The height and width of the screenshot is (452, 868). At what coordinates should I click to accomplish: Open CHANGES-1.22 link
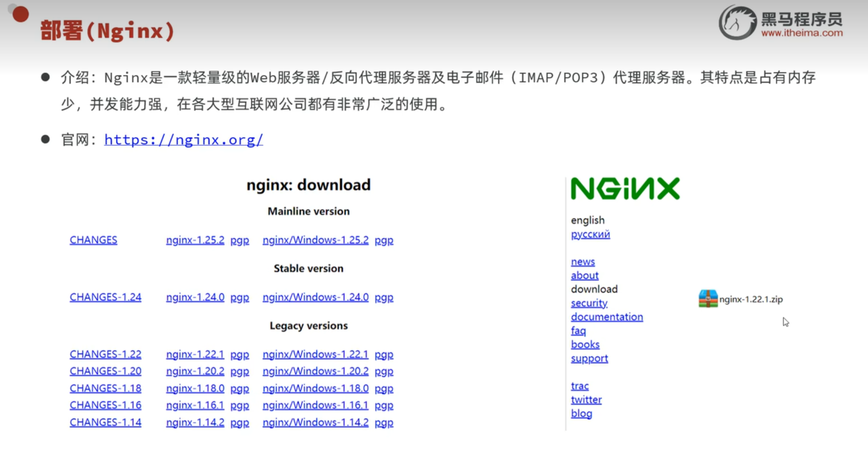click(106, 354)
